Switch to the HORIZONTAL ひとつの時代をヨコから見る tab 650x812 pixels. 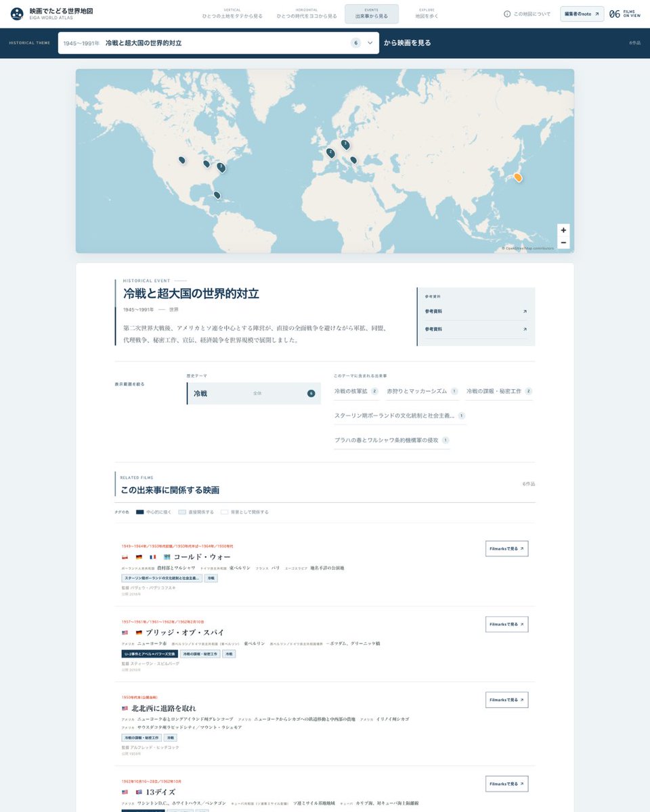pyautogui.click(x=307, y=14)
